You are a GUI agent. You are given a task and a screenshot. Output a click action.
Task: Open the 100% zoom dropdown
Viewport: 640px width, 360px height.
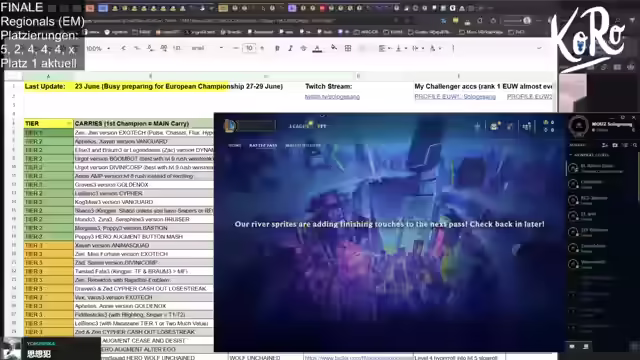tap(98, 48)
